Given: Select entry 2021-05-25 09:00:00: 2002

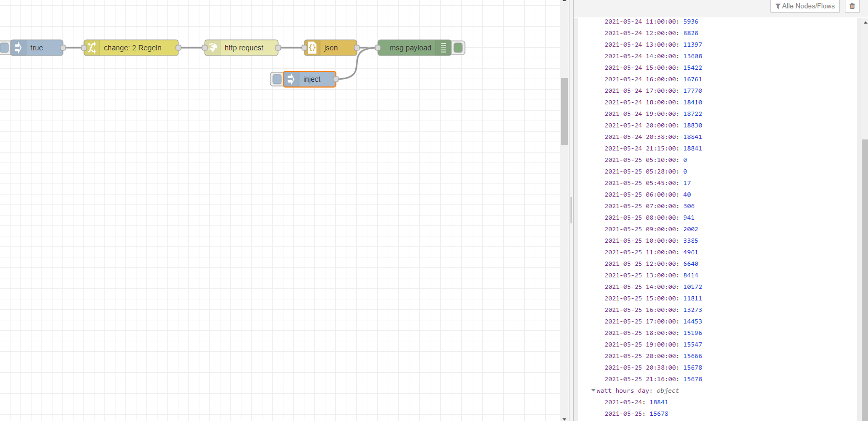Looking at the screenshot, I should [x=651, y=229].
